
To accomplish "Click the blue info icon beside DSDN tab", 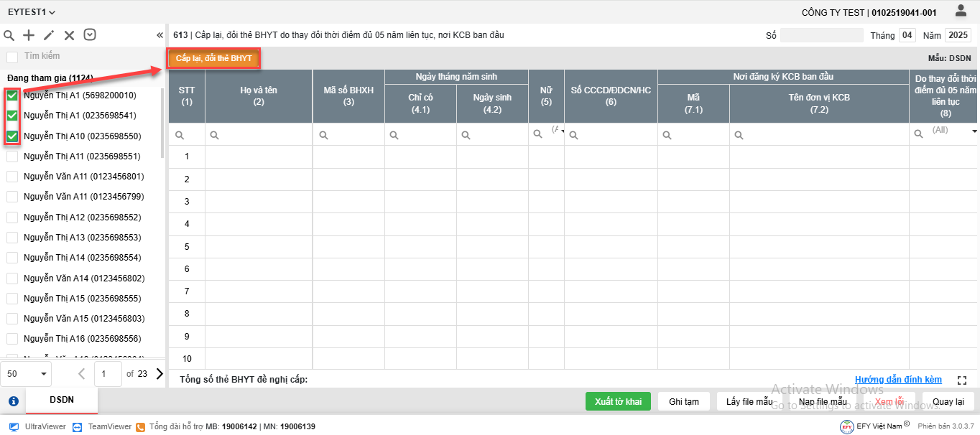I will tap(13, 401).
